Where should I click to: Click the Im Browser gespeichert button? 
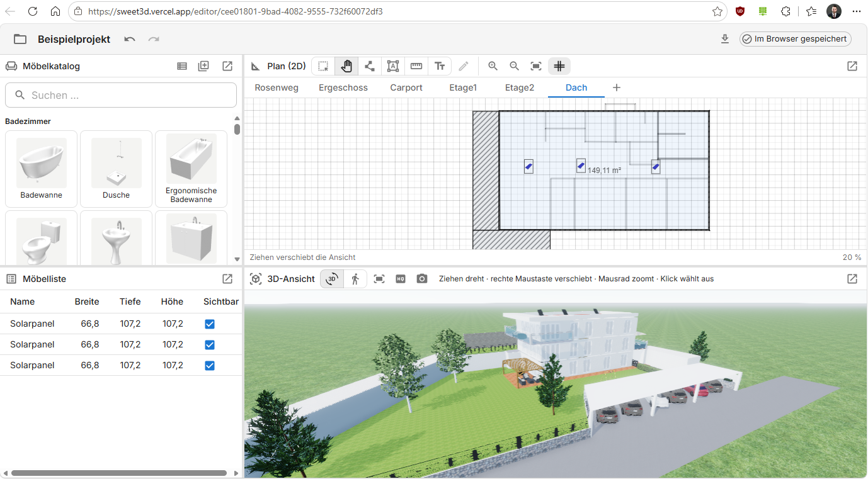click(x=796, y=39)
